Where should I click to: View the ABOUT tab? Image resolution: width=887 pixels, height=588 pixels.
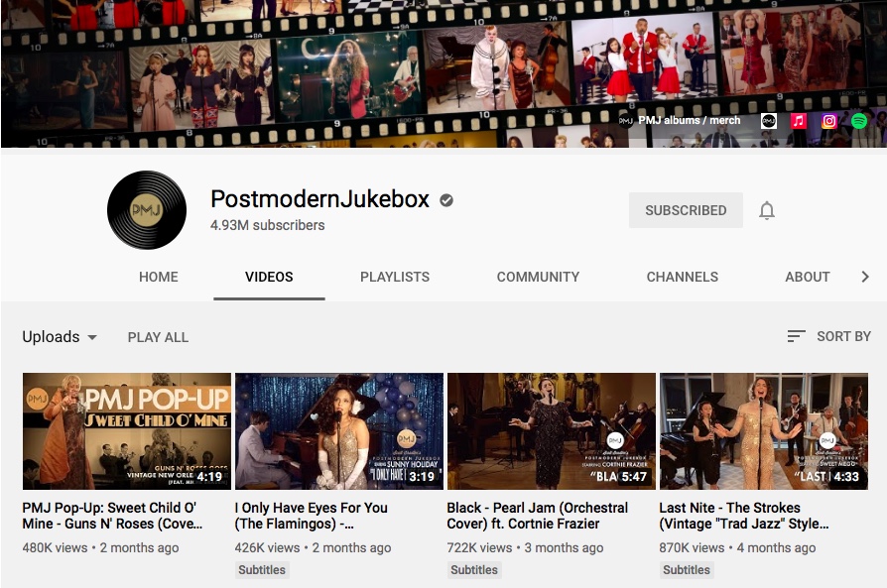point(808,277)
